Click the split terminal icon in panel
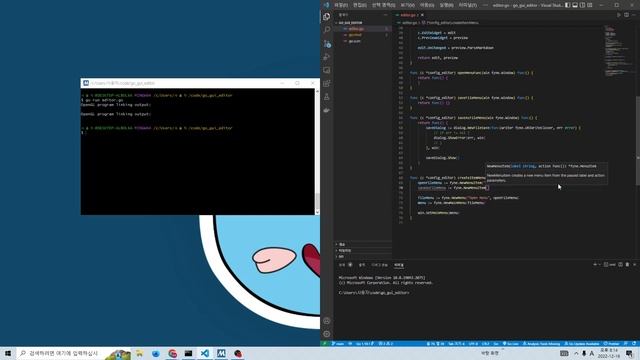The image size is (640, 360). pyautogui.click(x=620, y=264)
